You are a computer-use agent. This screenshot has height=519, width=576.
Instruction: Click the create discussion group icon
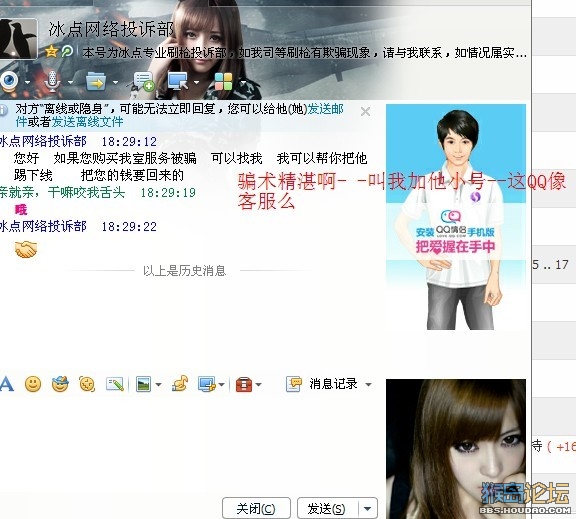pyautogui.click(x=143, y=81)
